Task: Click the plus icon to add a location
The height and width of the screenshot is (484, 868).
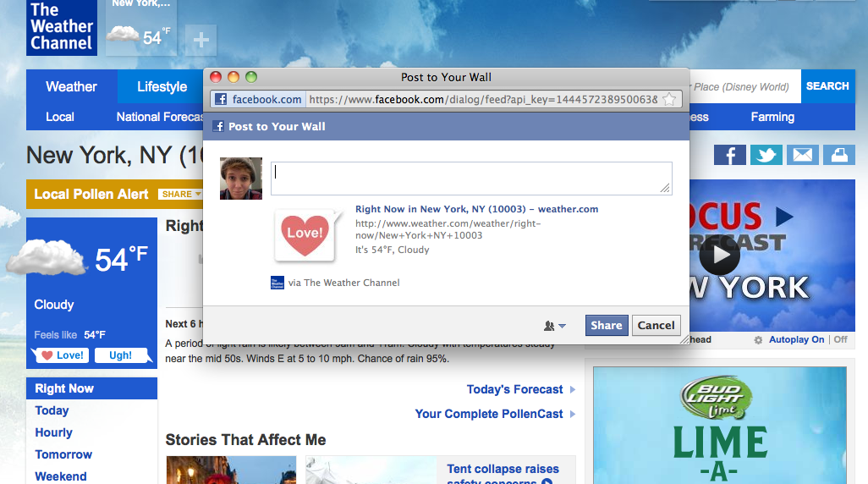Action: coord(201,40)
